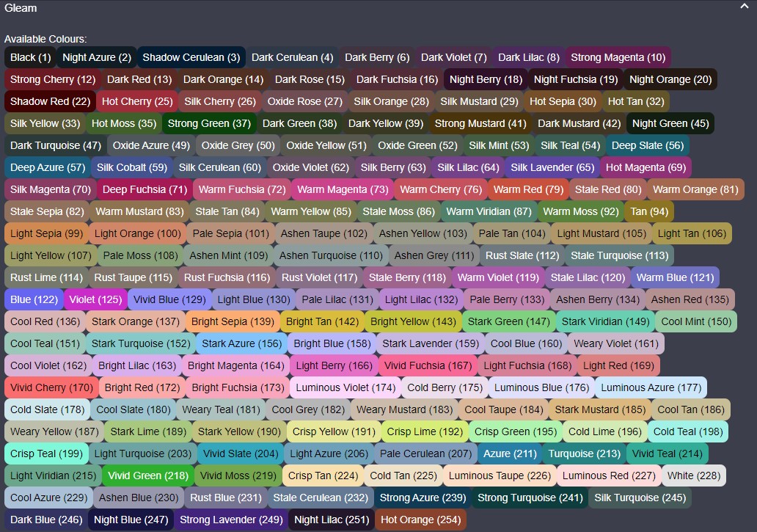Select Ashen Turquoise (110) colour
This screenshot has height=532, width=757.
pos(331,256)
